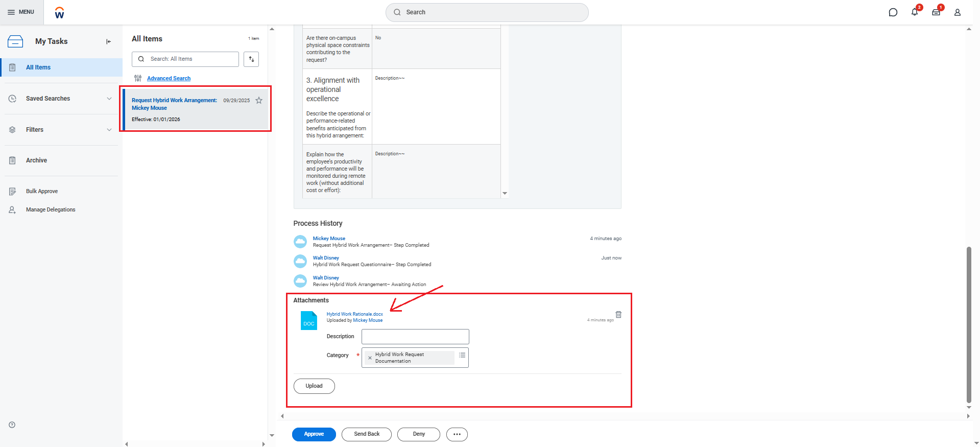Star the Request Hybrid Work Arrangement task
Screen dimensions: 980x447
tap(259, 101)
